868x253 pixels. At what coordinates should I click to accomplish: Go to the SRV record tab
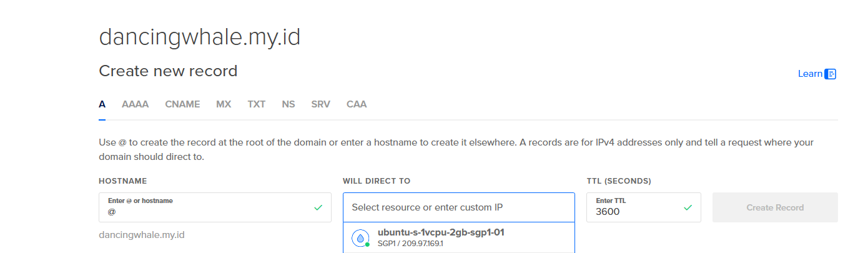(320, 104)
